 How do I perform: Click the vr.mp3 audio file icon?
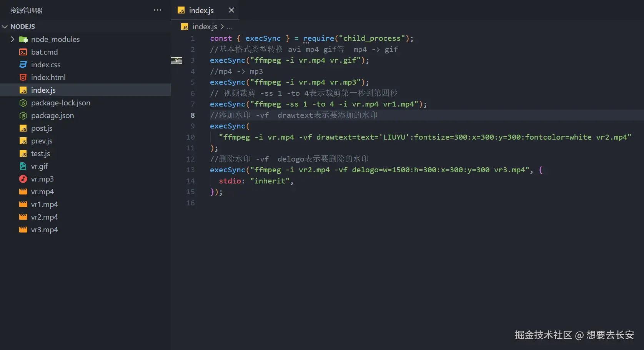[x=23, y=179]
